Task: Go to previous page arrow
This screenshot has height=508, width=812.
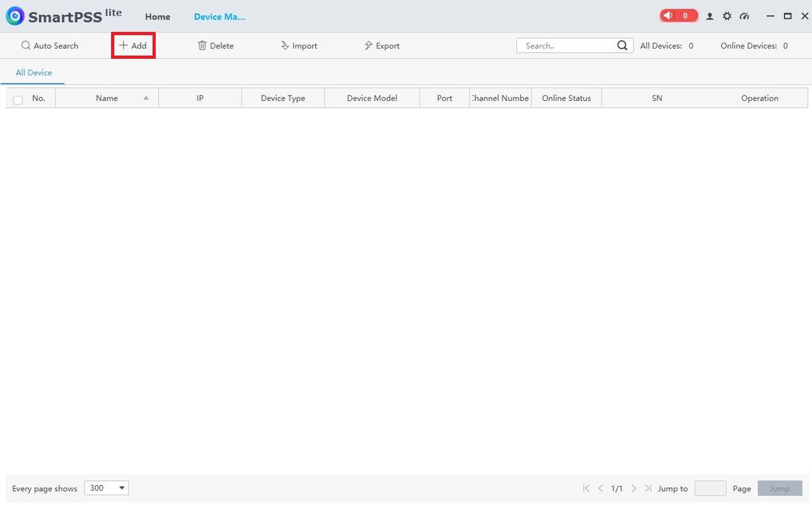Action: (600, 488)
